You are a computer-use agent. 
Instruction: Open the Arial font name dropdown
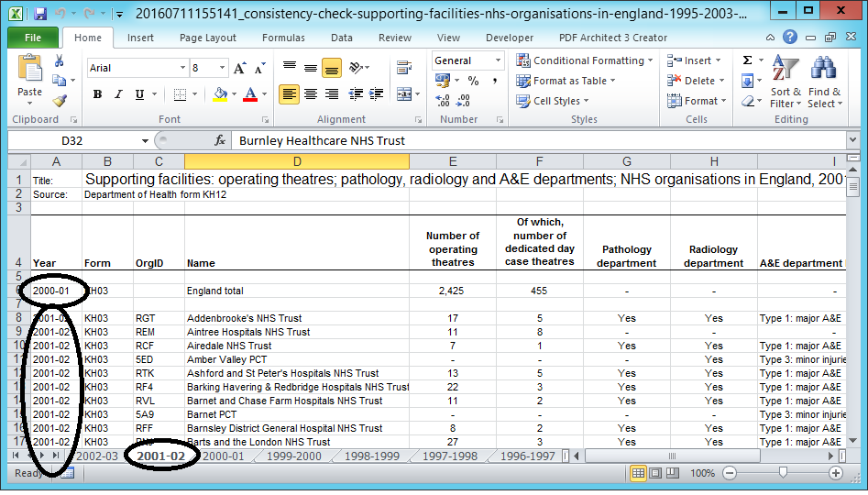(x=182, y=68)
